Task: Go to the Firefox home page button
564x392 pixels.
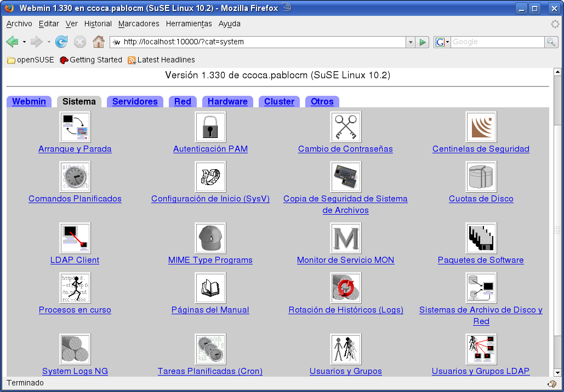Action: [99, 42]
